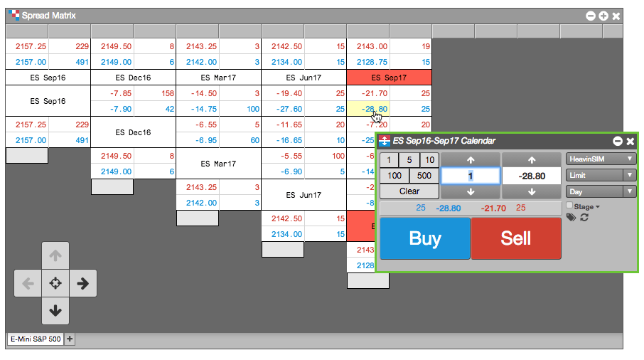Viewport: 644px width, 360px height.
Task: Open the Limit order type dropdown
Action: point(601,176)
